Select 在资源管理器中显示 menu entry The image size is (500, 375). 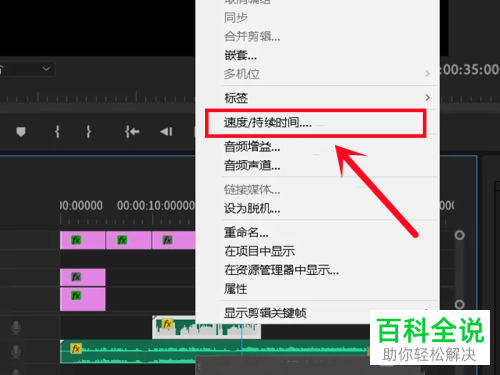[x=282, y=270]
